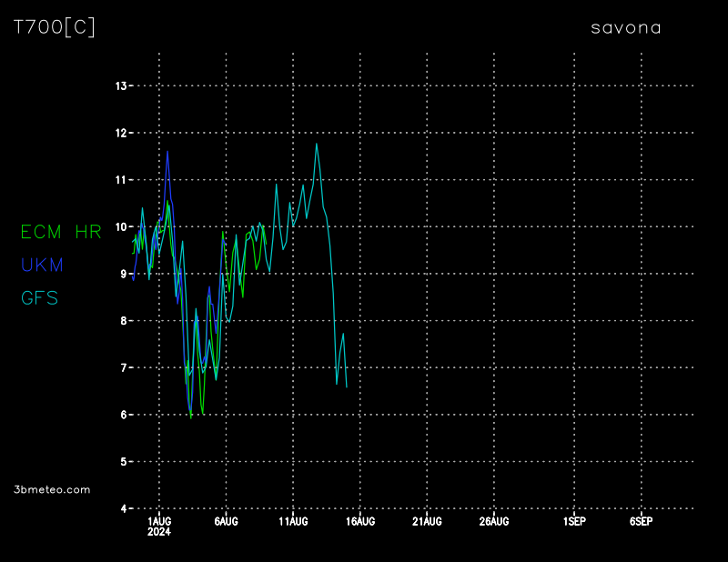
Task: Click the 1SEP date label
Action: tap(574, 521)
